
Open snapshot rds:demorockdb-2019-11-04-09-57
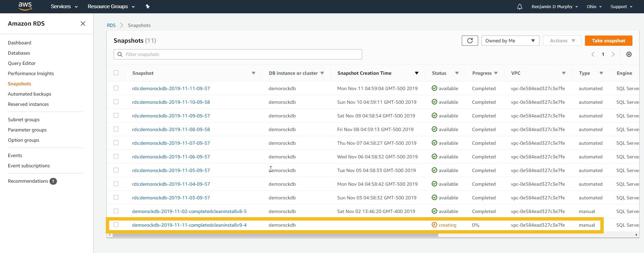171,184
